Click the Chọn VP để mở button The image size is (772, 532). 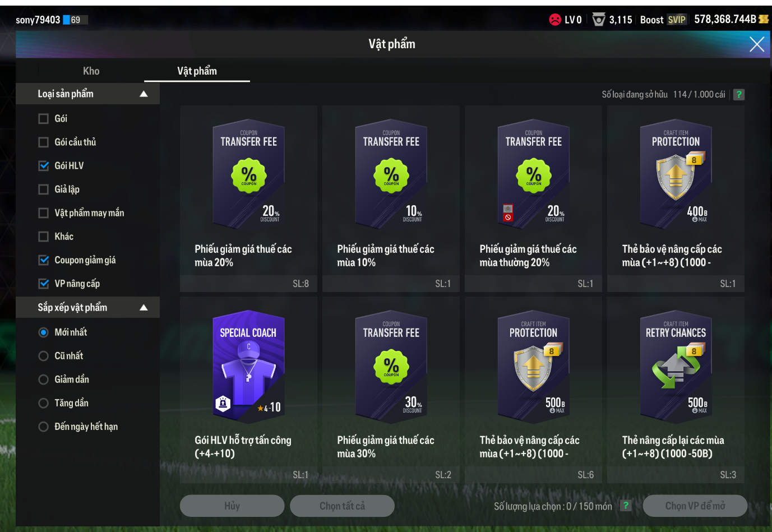click(x=695, y=506)
